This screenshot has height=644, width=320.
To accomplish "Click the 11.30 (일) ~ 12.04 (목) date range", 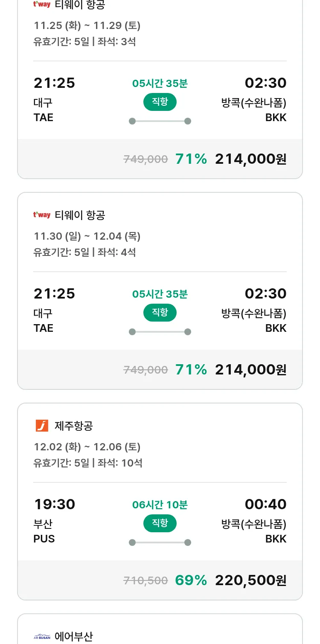I will tap(87, 236).
